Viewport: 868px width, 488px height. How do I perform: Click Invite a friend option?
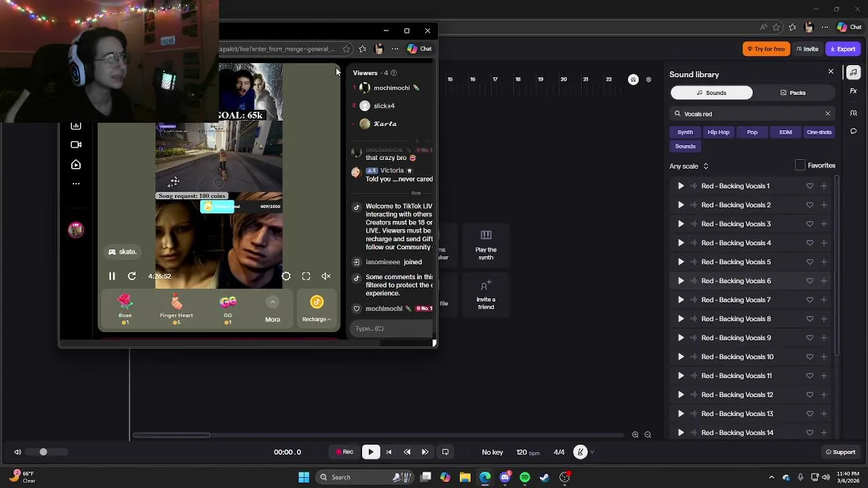[486, 294]
